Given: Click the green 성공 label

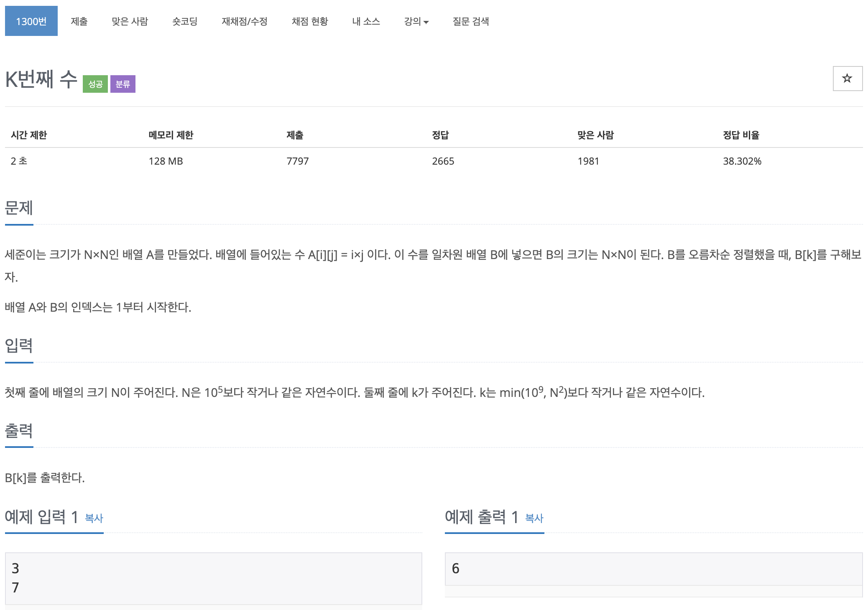Looking at the screenshot, I should (95, 84).
